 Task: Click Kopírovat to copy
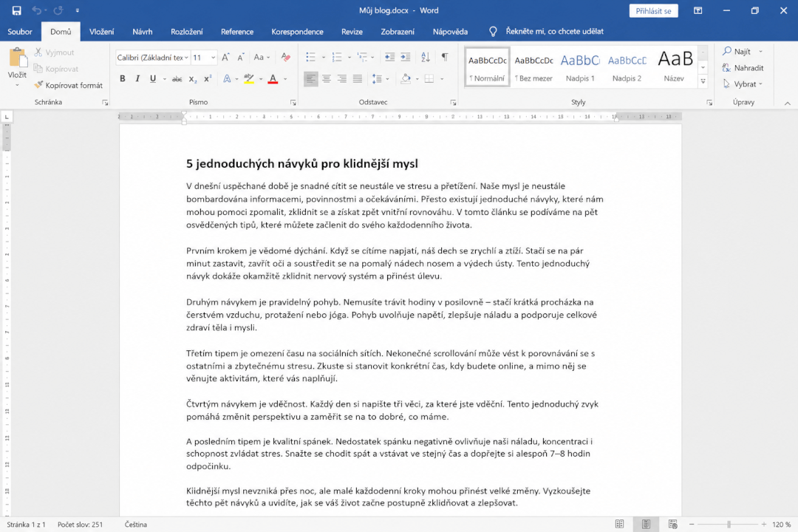tap(56, 69)
